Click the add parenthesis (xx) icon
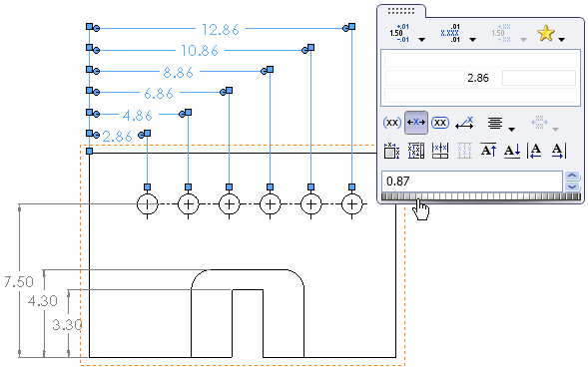The image size is (588, 369). (x=392, y=123)
